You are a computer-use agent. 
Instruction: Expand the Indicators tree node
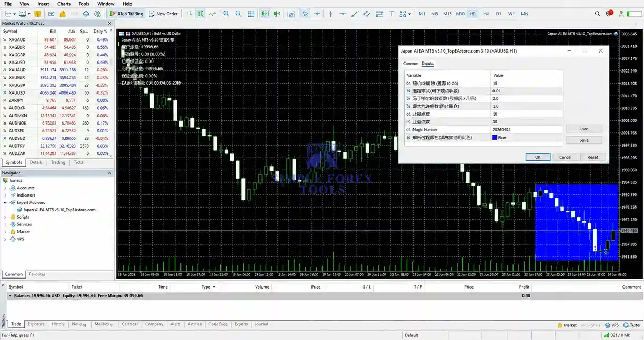pyautogui.click(x=6, y=195)
